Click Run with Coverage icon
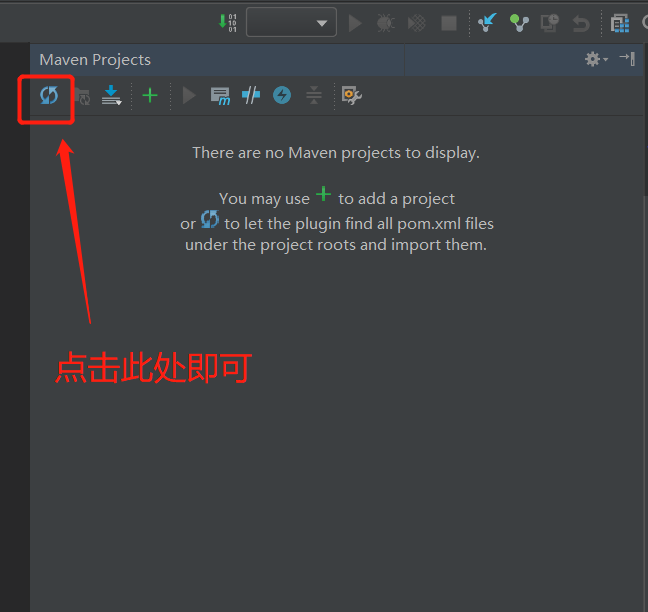Image resolution: width=648 pixels, height=612 pixels. point(417,23)
